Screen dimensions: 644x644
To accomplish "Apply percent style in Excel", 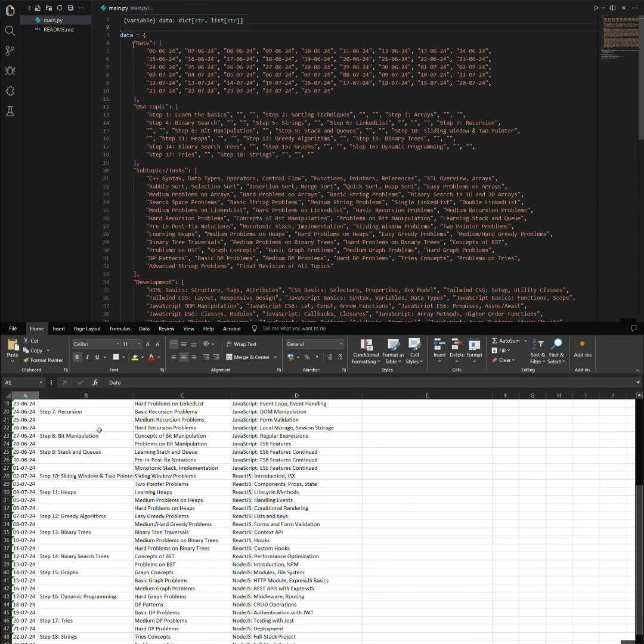I will (x=307, y=357).
